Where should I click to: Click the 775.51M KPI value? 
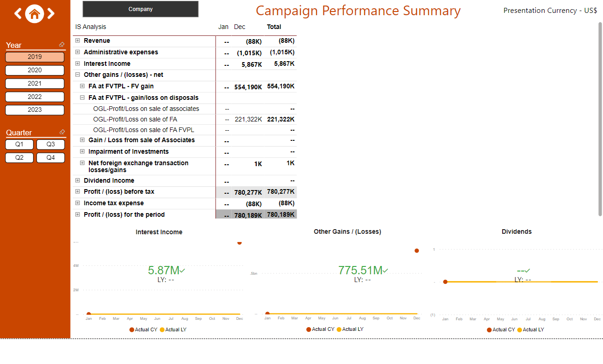[x=360, y=270]
